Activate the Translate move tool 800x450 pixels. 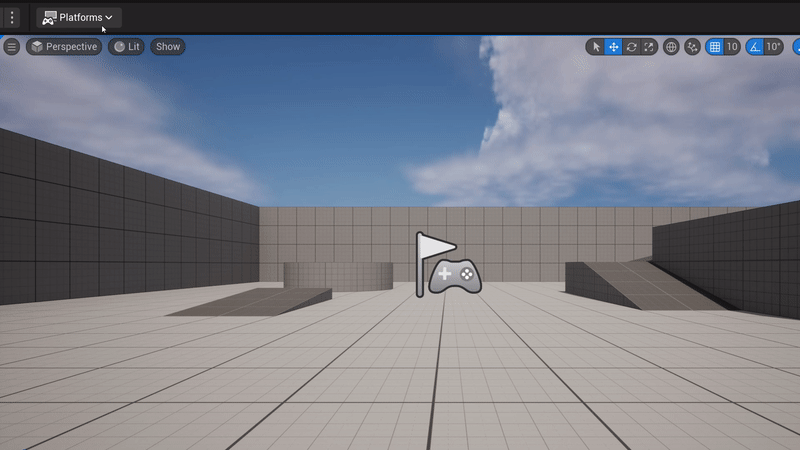[x=613, y=47]
